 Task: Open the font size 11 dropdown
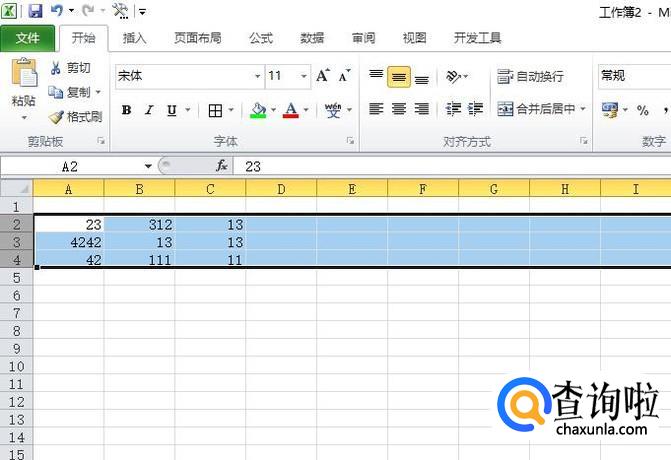tap(303, 76)
